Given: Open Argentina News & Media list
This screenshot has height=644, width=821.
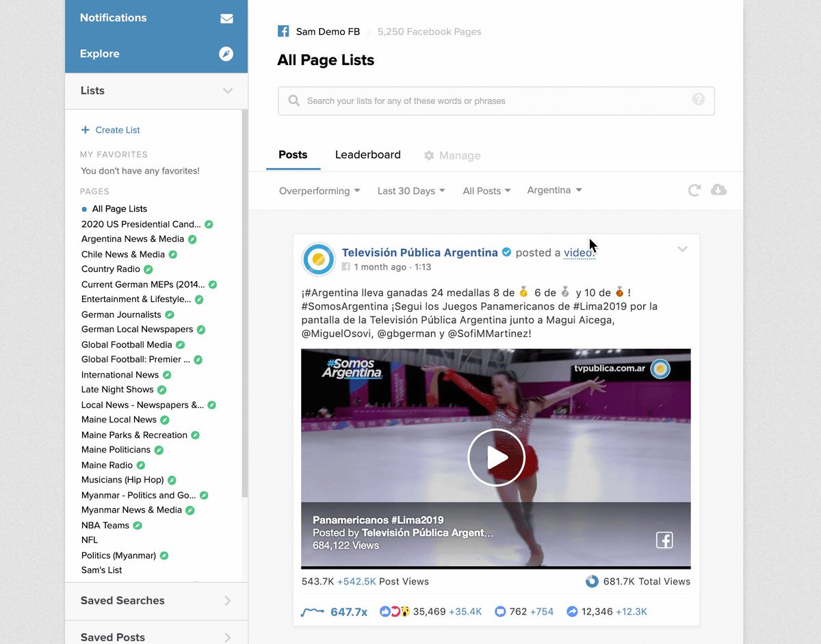Looking at the screenshot, I should [x=133, y=239].
